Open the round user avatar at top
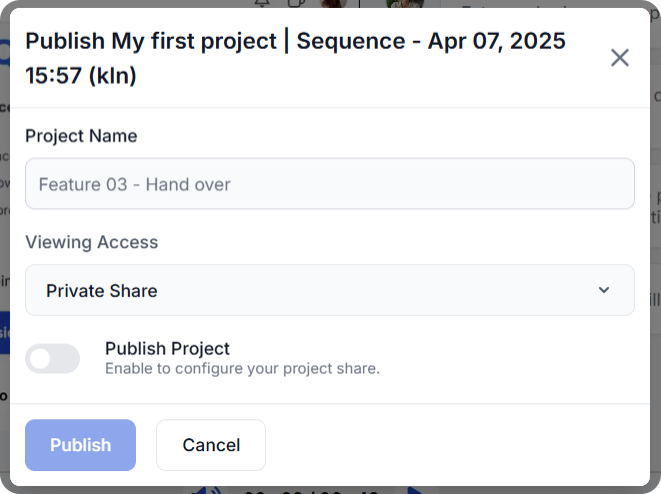661x494 pixels. 333,3
